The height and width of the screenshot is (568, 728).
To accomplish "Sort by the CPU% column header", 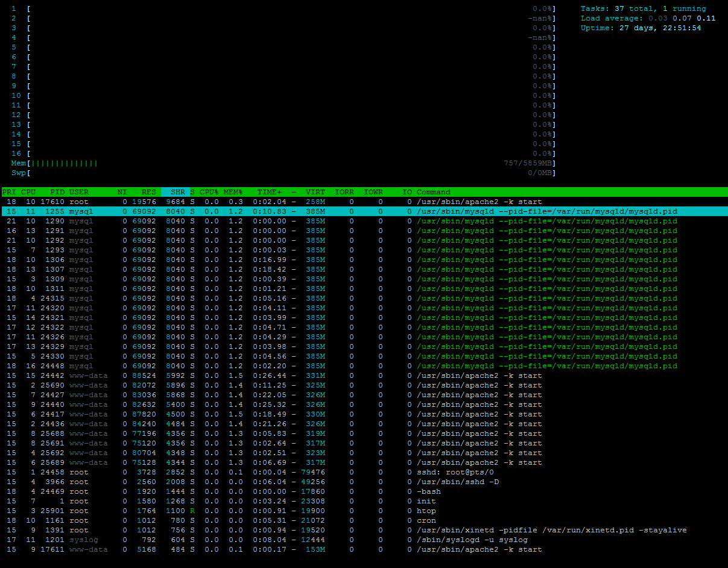I will pyautogui.click(x=209, y=192).
